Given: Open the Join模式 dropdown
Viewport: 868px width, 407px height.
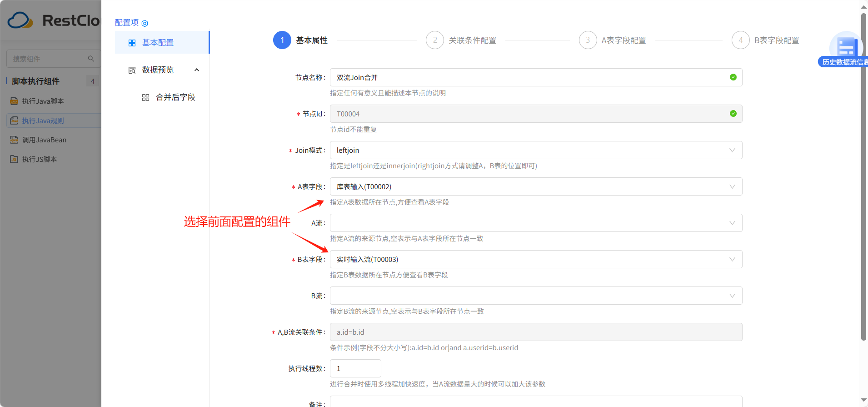Looking at the screenshot, I should pos(536,150).
